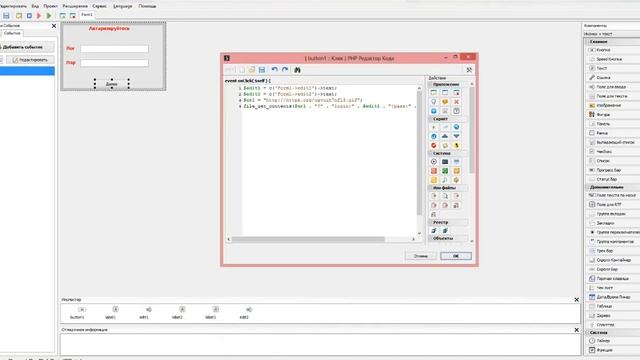The image size is (640, 360).
Task: Switch to the События tab in left panel
Action: coord(12,33)
